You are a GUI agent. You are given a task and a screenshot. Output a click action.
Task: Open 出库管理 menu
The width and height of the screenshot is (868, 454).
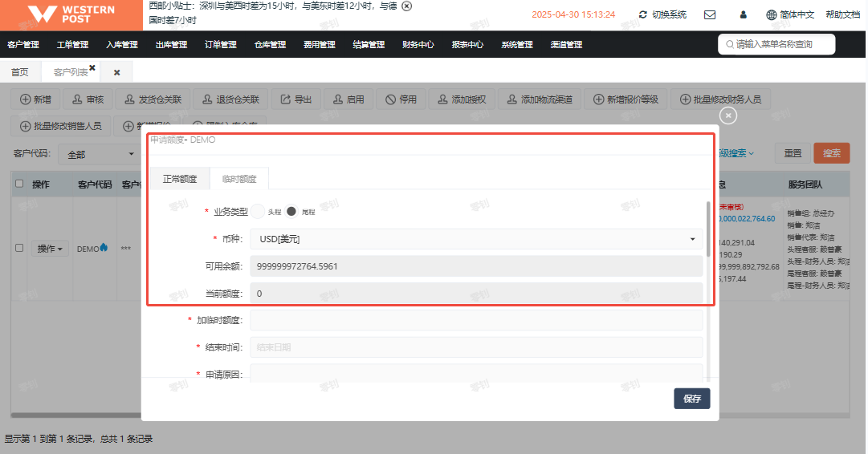pos(172,45)
